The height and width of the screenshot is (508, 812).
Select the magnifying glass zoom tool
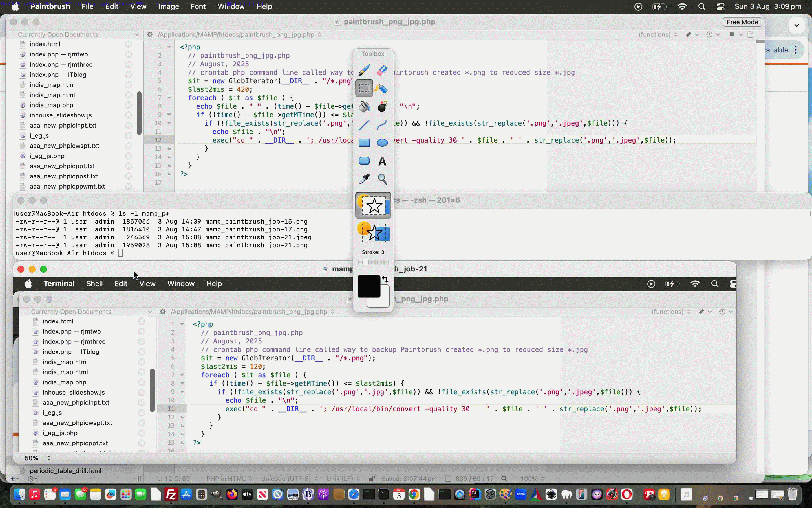382,179
